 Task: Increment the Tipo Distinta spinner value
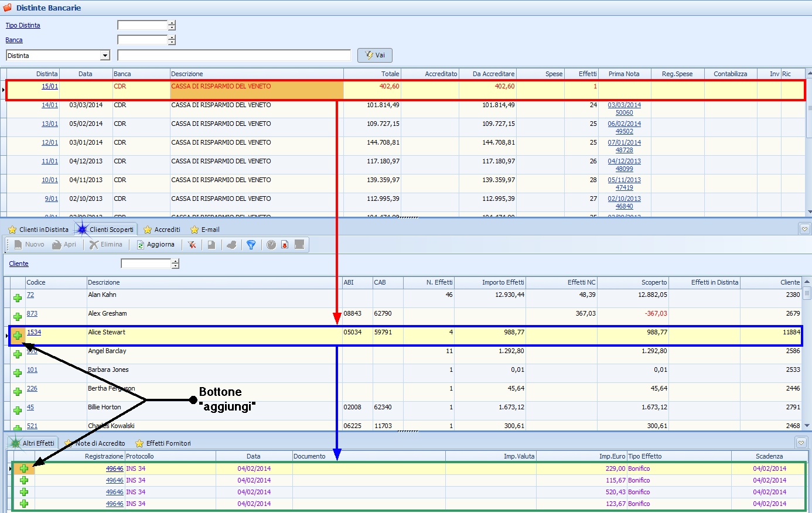point(172,23)
